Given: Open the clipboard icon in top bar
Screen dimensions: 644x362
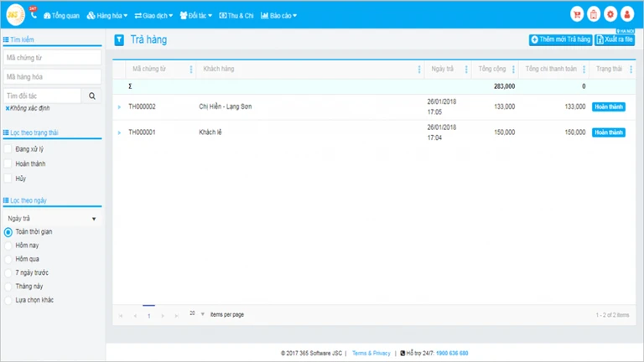Looking at the screenshot, I should 594,15.
